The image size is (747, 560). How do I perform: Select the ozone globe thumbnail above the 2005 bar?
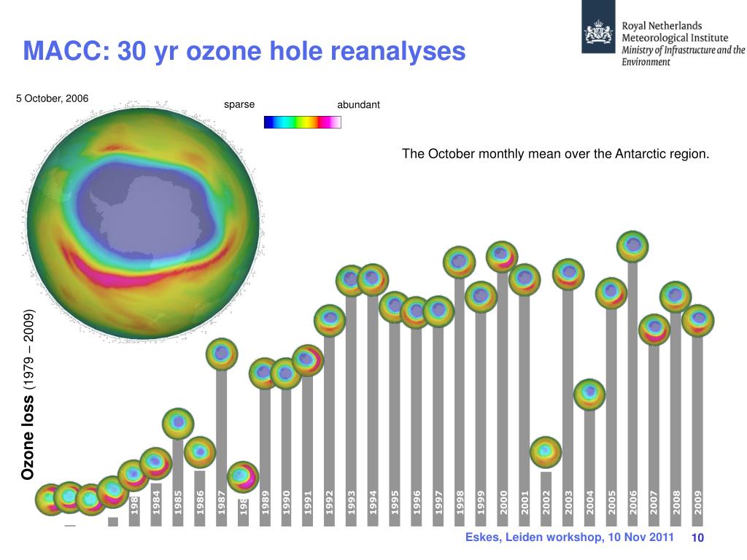coord(611,293)
